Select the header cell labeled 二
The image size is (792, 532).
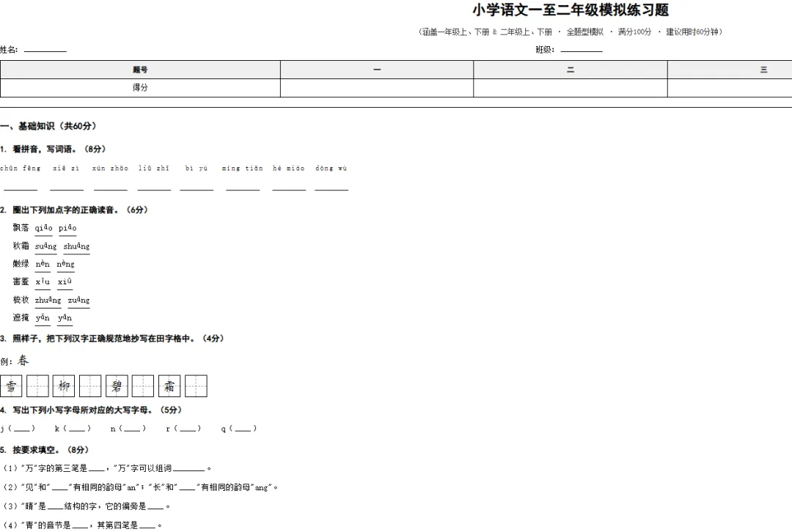point(571,70)
